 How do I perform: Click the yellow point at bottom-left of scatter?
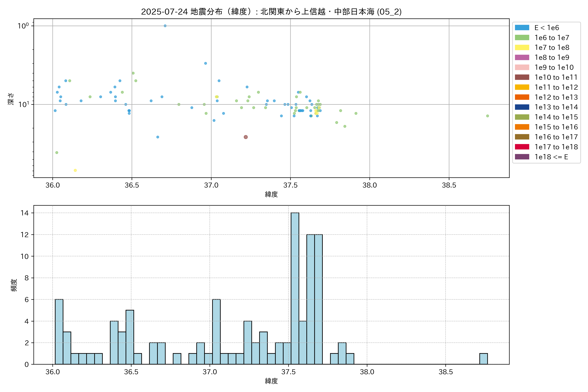coord(75,170)
